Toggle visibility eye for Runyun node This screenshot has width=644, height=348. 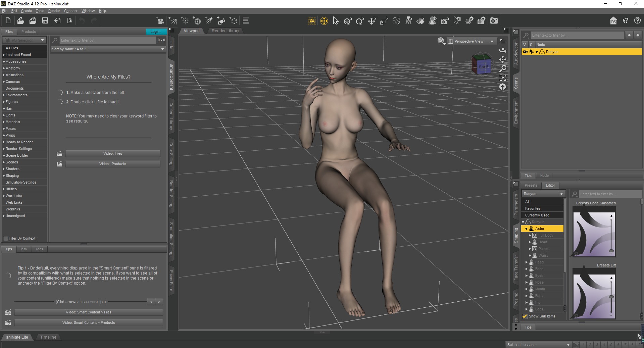pos(525,52)
